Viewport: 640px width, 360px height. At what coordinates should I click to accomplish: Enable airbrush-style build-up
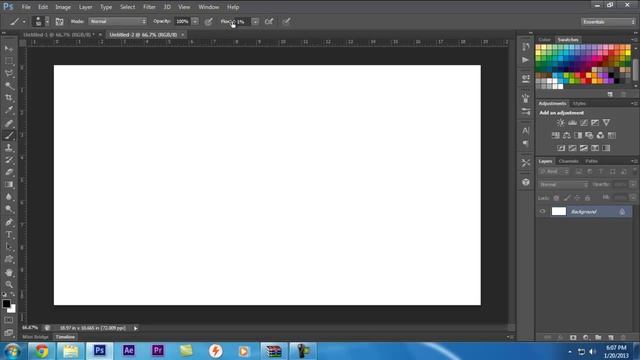pyautogui.click(x=269, y=22)
